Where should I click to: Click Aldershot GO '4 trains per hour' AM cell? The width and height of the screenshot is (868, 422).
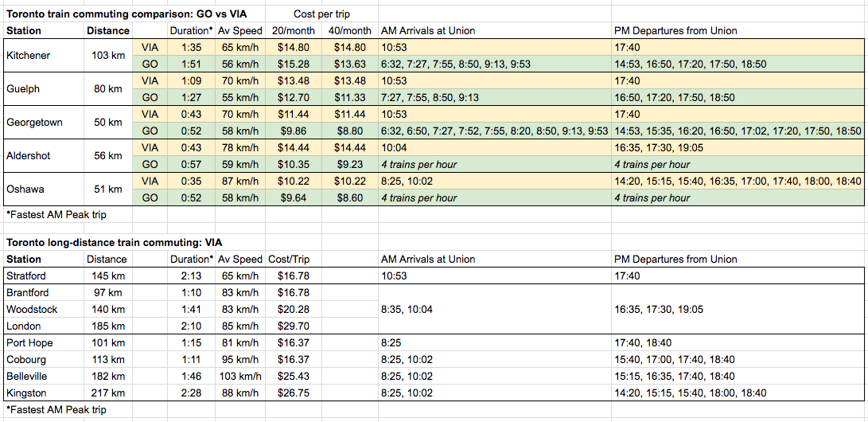494,164
